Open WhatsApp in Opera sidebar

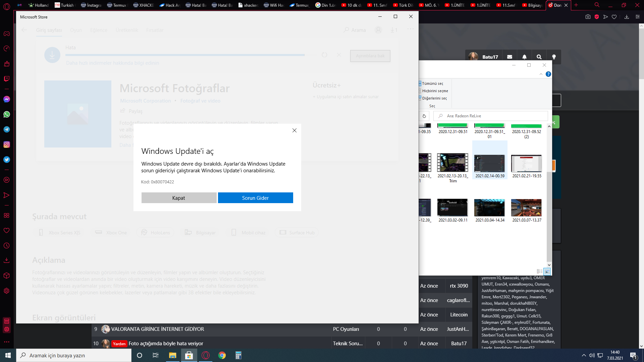click(x=7, y=114)
